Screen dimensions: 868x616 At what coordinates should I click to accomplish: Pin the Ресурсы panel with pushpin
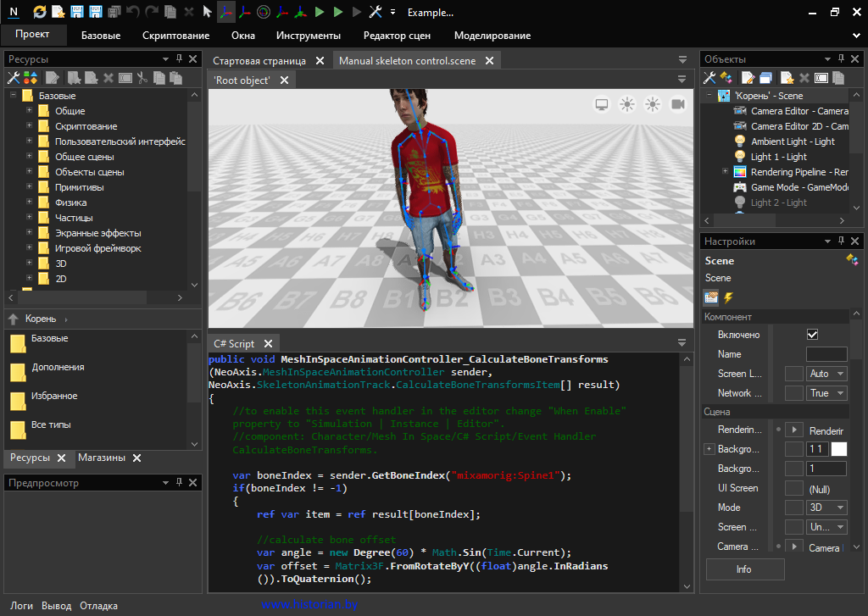179,59
